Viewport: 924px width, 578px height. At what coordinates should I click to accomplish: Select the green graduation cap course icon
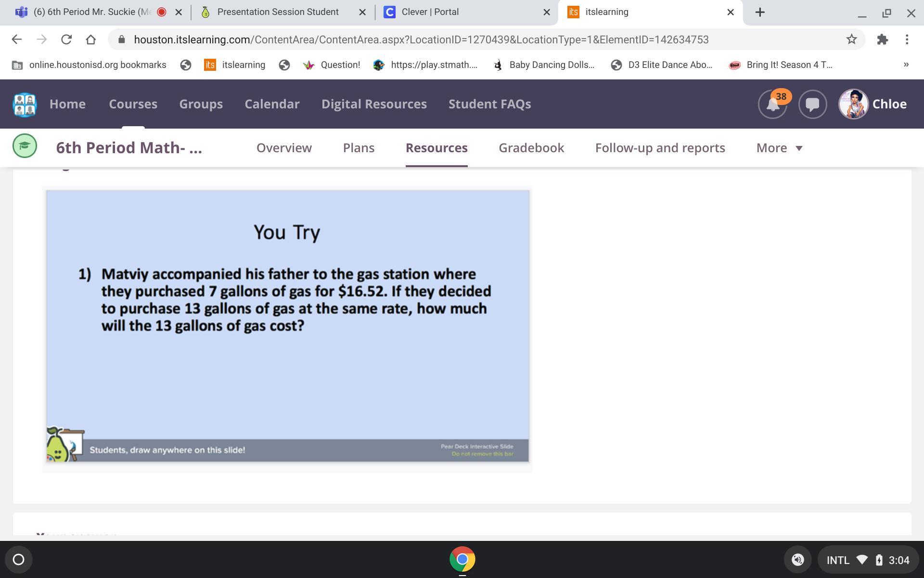click(24, 145)
